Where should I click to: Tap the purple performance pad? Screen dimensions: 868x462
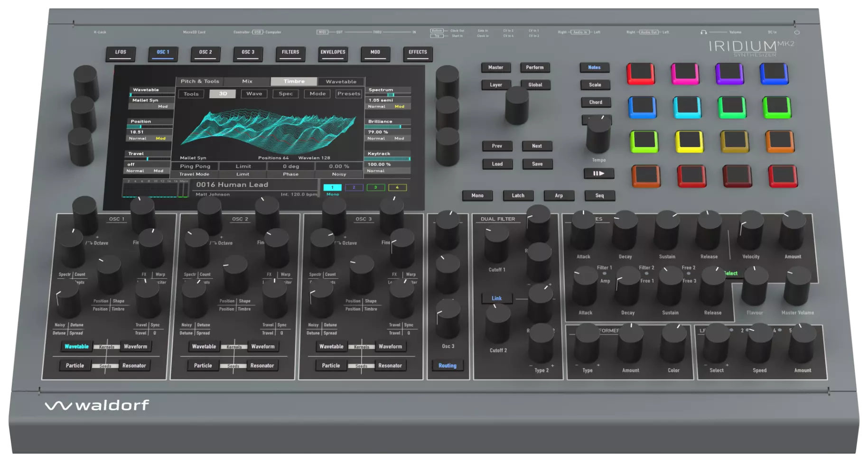click(729, 74)
